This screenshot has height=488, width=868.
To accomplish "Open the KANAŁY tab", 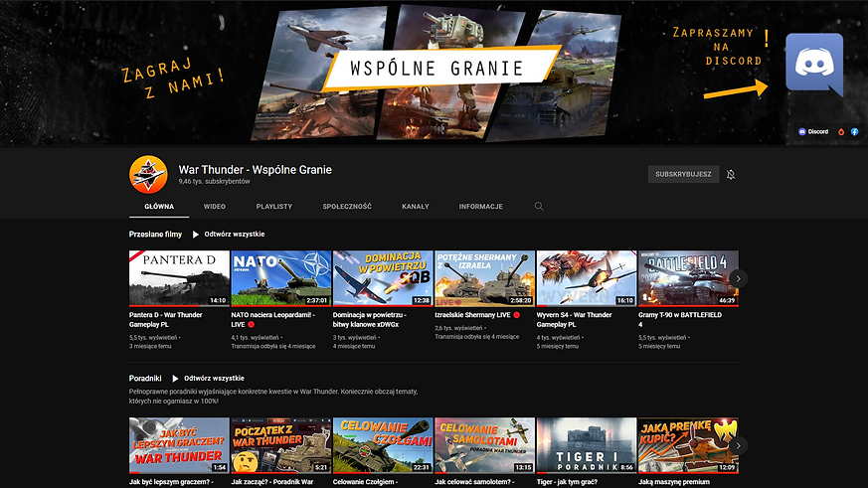I will coord(416,207).
